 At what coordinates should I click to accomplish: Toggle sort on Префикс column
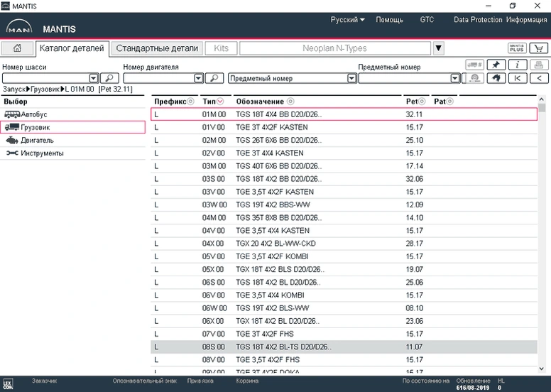point(191,102)
